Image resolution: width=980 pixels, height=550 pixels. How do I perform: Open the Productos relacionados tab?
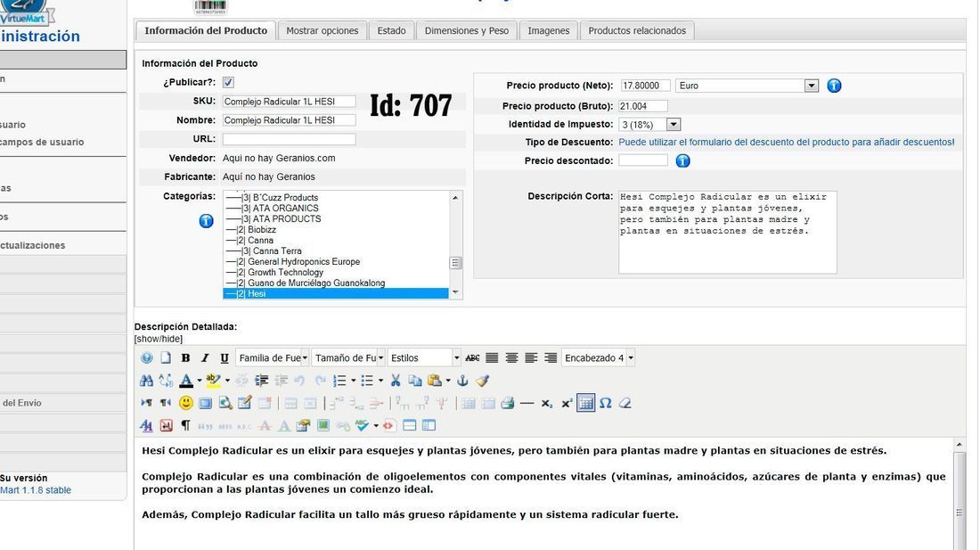click(x=637, y=30)
